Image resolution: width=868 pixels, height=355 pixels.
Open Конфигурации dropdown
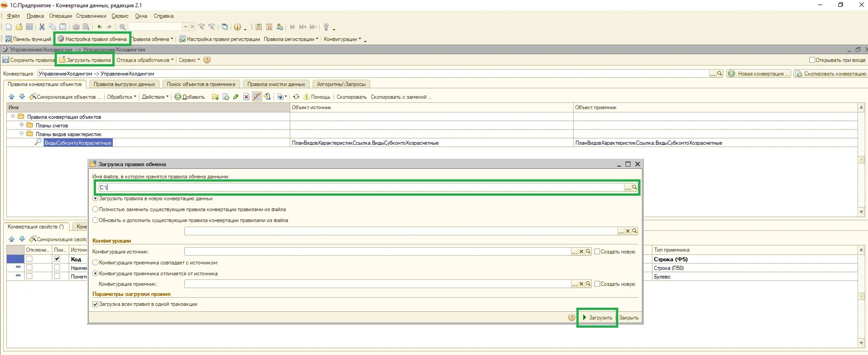[x=343, y=39]
